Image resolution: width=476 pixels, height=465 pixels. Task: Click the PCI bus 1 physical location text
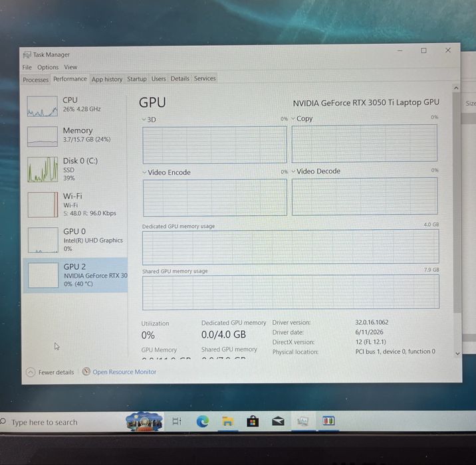[395, 351]
